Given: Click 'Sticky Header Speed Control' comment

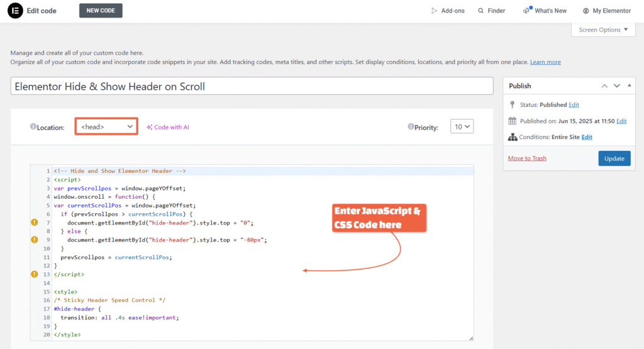Looking at the screenshot, I should (x=109, y=300).
